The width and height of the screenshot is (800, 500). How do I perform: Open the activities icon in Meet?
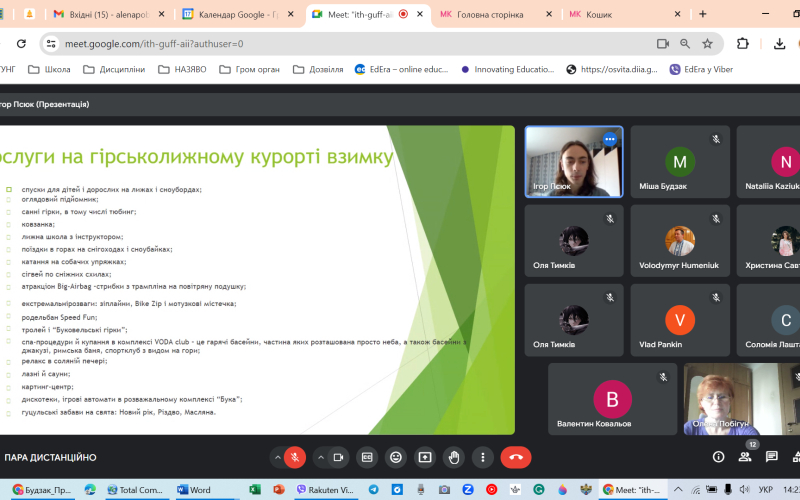pyautogui.click(x=796, y=457)
